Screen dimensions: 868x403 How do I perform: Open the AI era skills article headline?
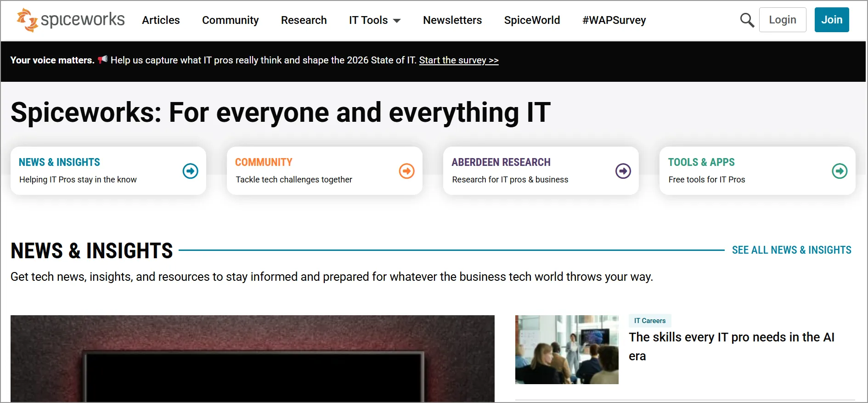(732, 346)
